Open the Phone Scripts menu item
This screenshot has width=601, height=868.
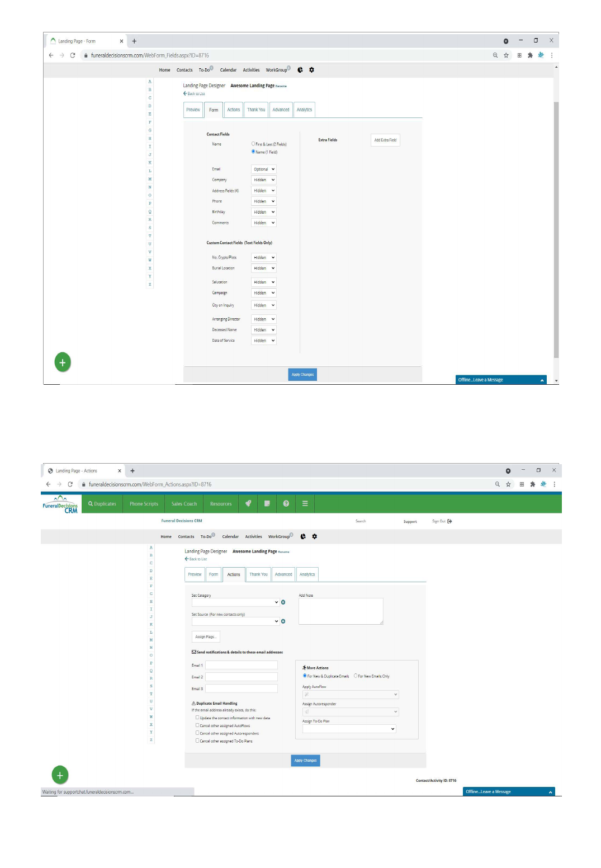[144, 504]
